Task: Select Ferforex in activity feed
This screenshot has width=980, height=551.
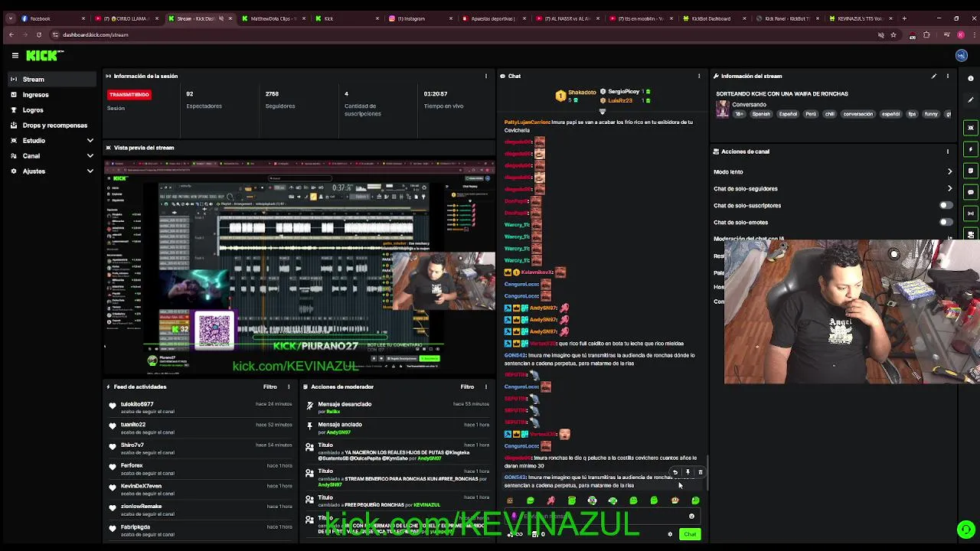Action: (132, 465)
